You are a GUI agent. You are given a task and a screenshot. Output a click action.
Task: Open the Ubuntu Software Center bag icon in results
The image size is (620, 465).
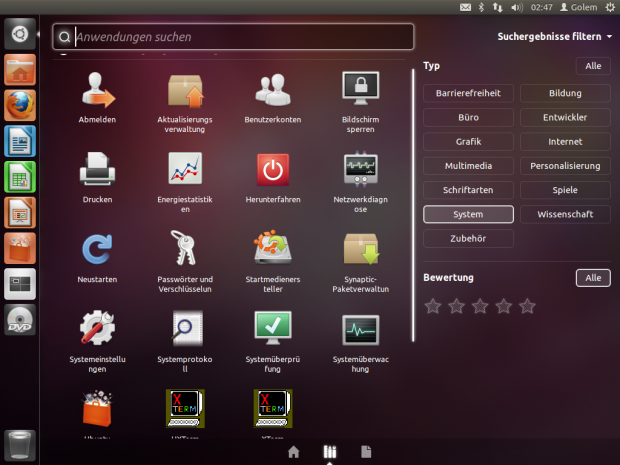(x=97, y=409)
